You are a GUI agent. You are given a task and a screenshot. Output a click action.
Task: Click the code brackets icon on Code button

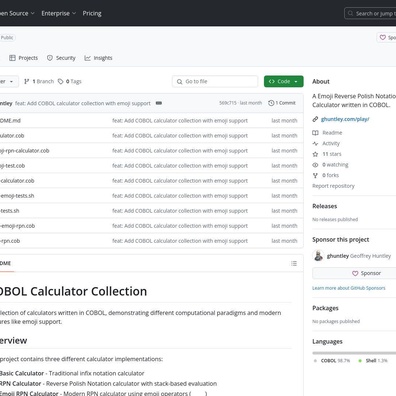(271, 81)
